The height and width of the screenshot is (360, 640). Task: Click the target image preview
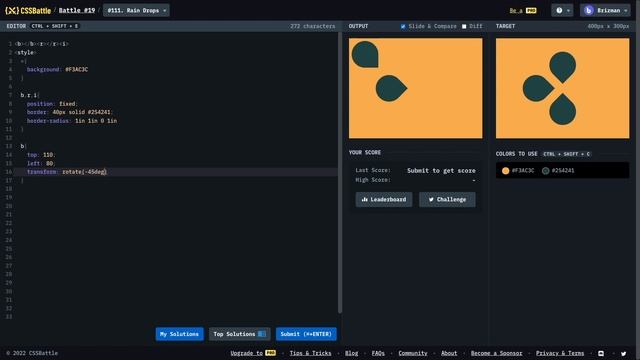click(x=562, y=88)
